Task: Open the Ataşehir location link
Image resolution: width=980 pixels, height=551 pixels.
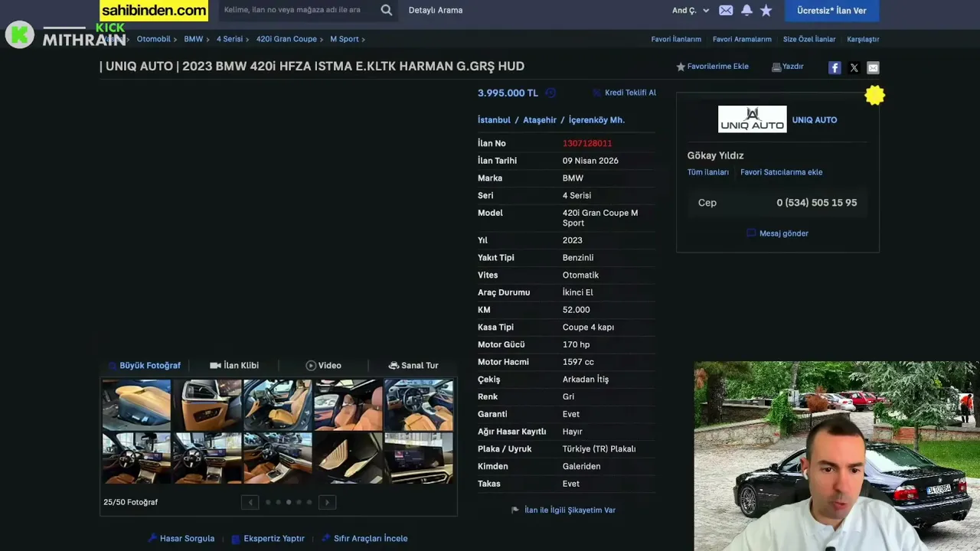Action: [x=540, y=120]
